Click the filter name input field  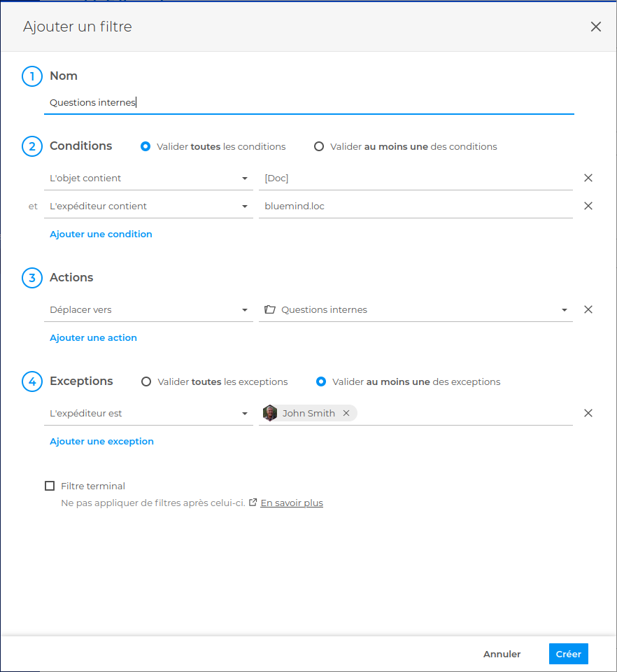point(308,102)
